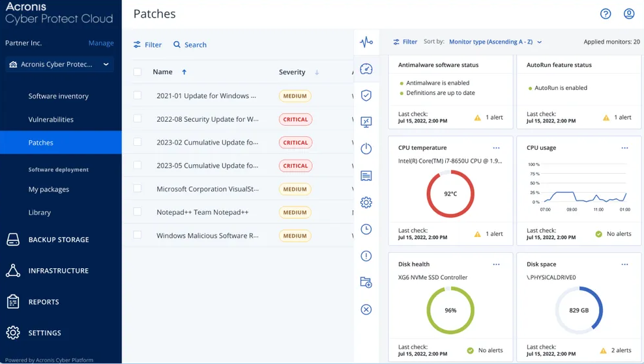Click the activity pulse icon in vertical toolbar

(366, 42)
